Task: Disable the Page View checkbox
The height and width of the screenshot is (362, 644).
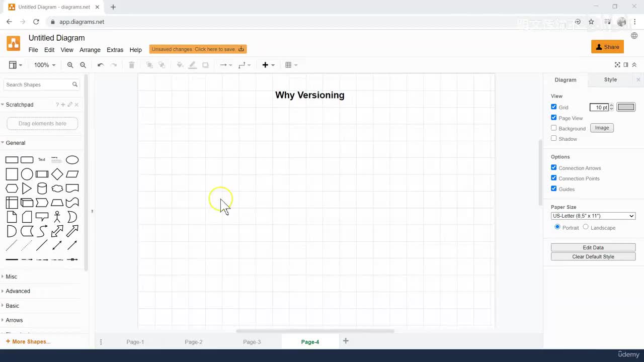Action: tap(554, 118)
